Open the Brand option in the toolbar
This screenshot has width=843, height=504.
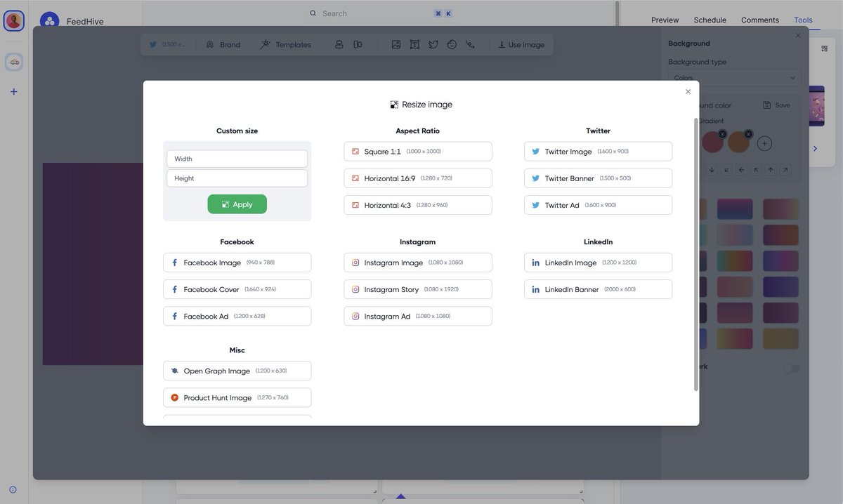pos(223,44)
